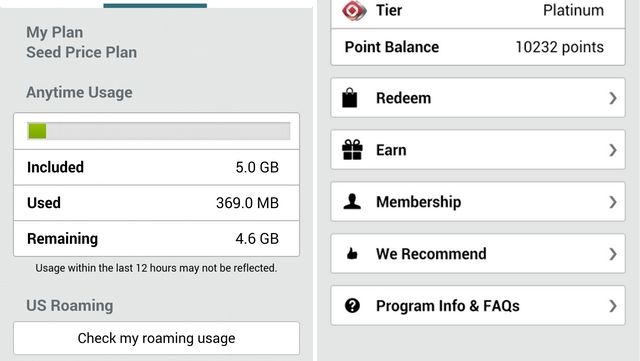Open Program Info & FAQs chevron arrow

click(612, 305)
